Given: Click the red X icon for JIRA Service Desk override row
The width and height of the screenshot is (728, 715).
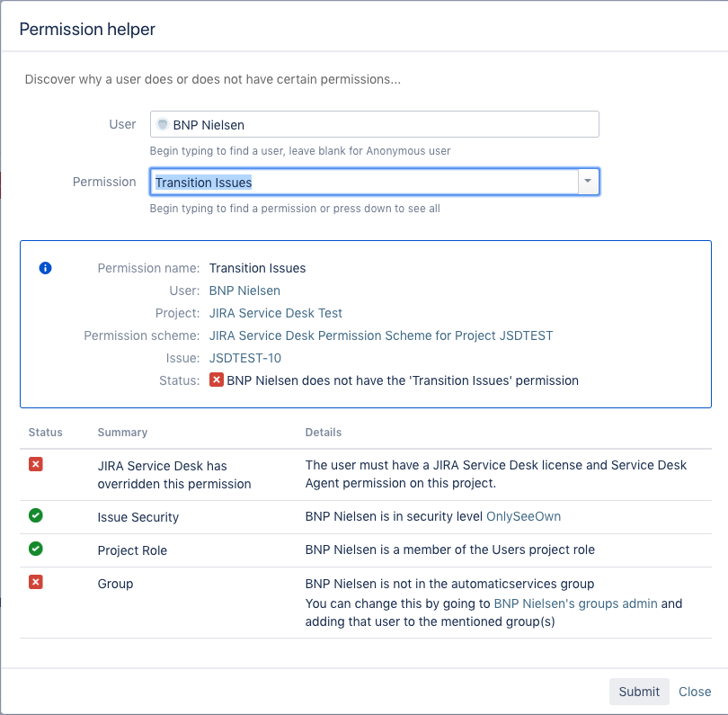Looking at the screenshot, I should tap(36, 464).
